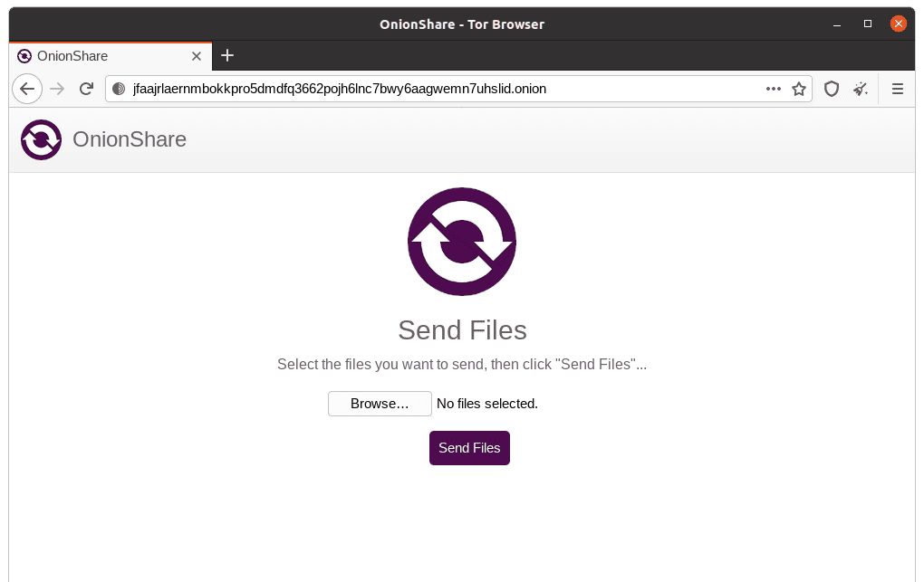The width and height of the screenshot is (924, 582).
Task: Open the page actions three-dot menu
Action: (x=773, y=89)
